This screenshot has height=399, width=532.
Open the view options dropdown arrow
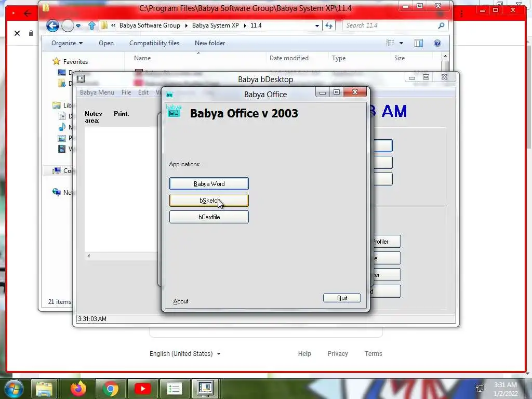pyautogui.click(x=402, y=43)
